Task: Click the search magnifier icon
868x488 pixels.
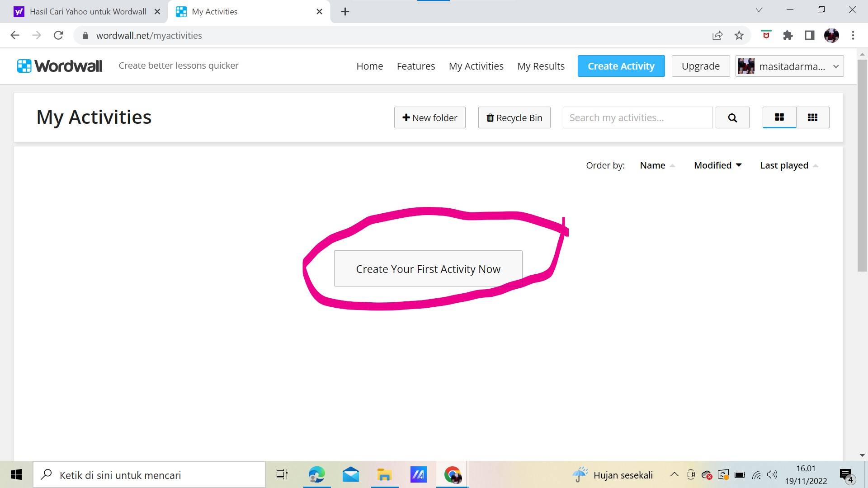Action: 733,117
